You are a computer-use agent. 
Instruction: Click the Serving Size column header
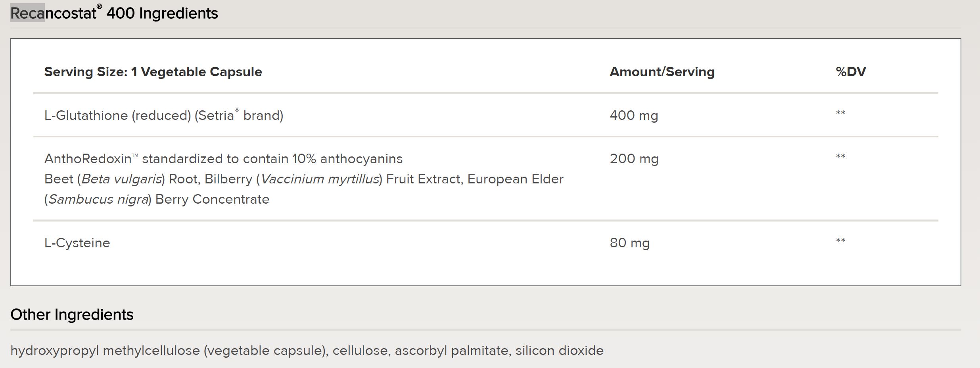point(153,72)
